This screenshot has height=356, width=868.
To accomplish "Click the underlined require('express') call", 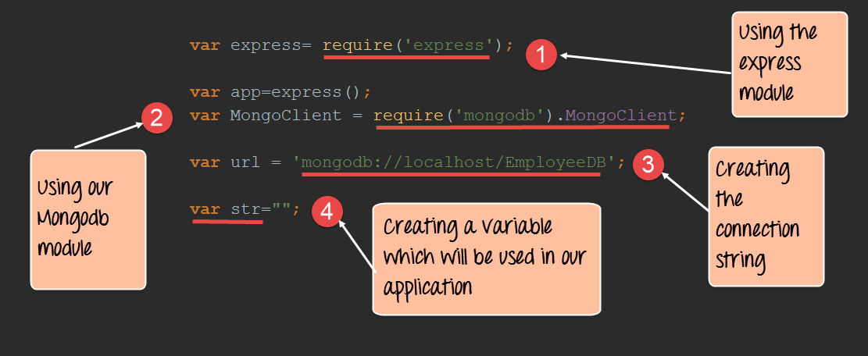I will coord(407,45).
